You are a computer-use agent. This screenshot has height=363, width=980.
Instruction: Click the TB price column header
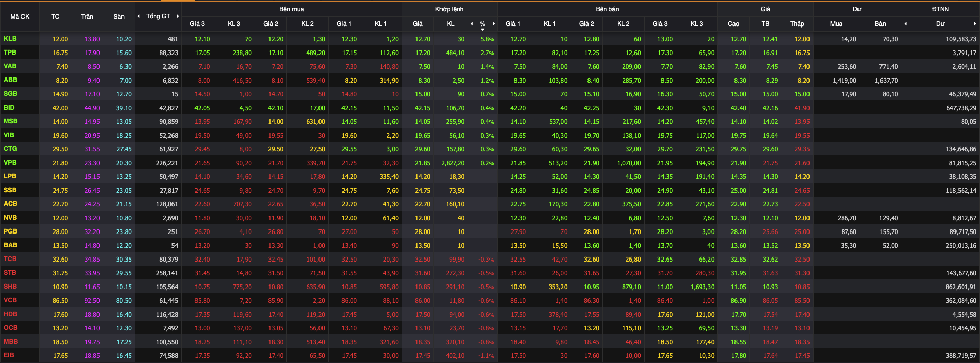pos(765,24)
